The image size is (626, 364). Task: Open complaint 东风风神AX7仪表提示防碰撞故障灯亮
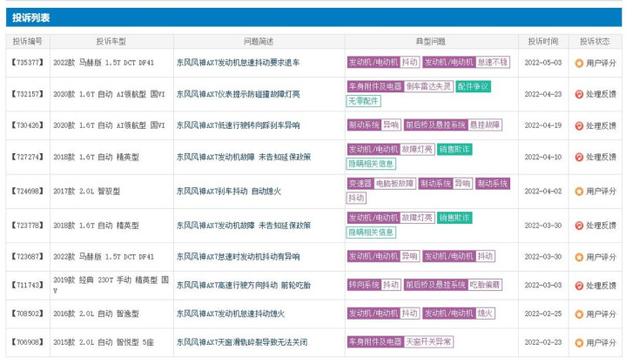tap(238, 94)
